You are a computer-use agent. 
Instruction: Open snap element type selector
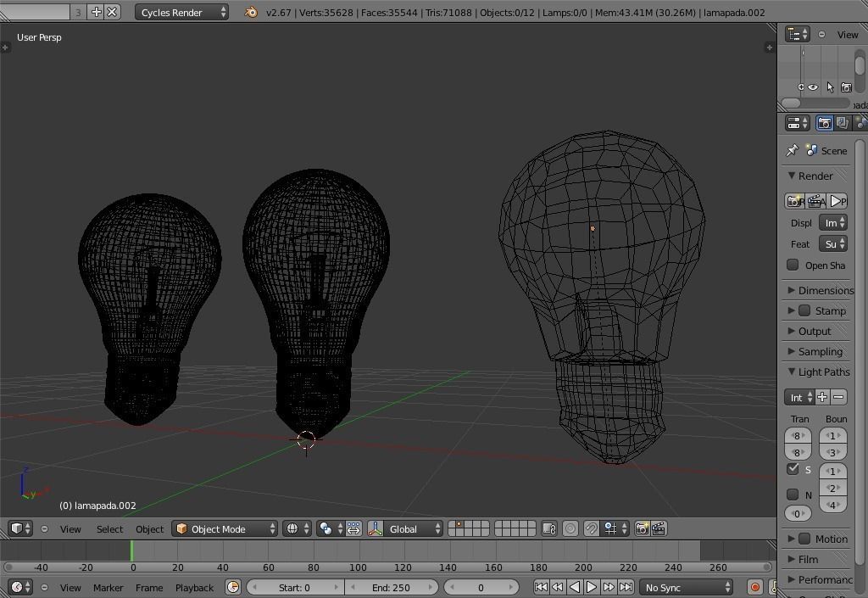[615, 528]
